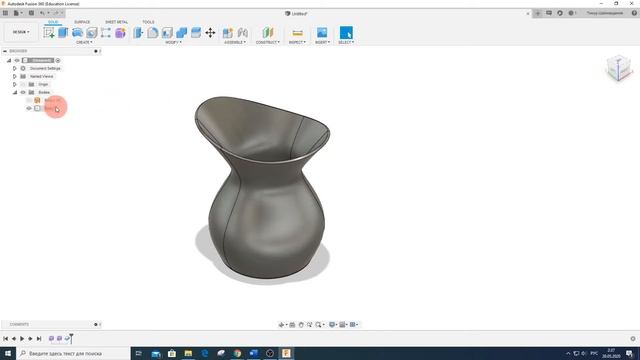Click the Save icon in the top bar

pyautogui.click(x=31, y=13)
